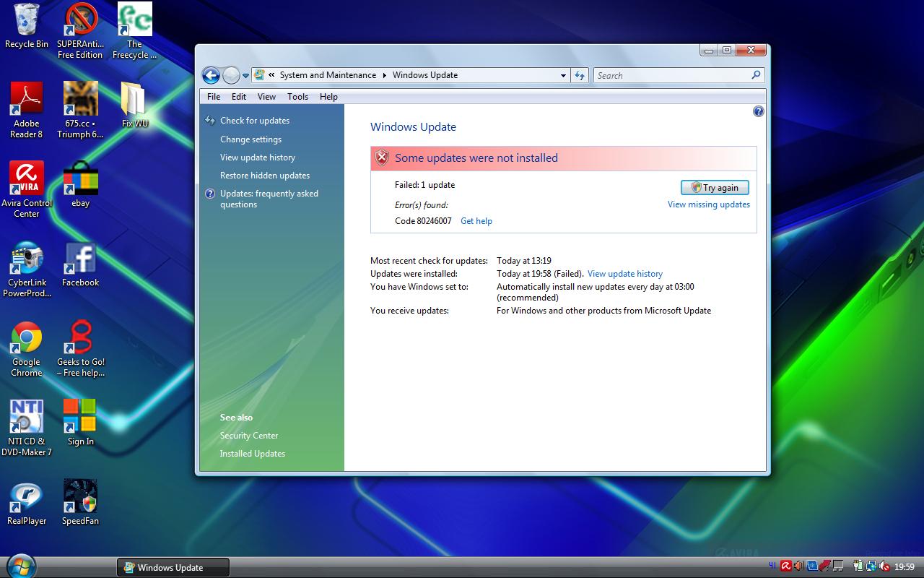Expand the breadcrumb arrow after System and Maintenance

[384, 75]
